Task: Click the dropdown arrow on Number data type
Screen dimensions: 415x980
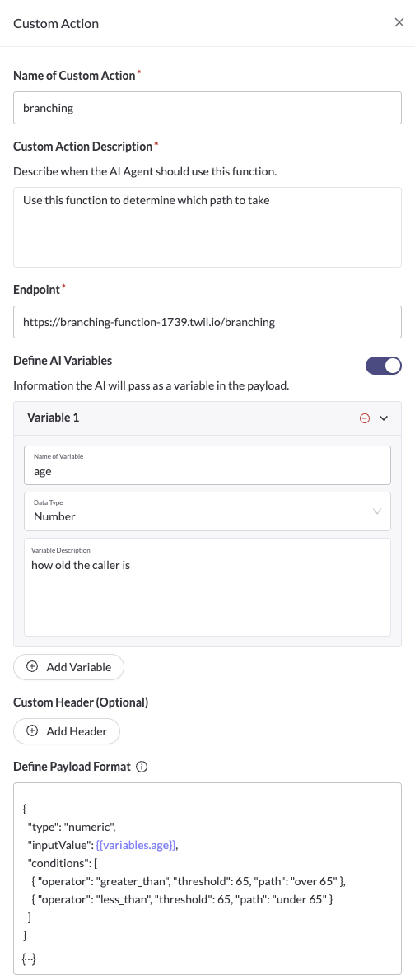Action: [377, 511]
